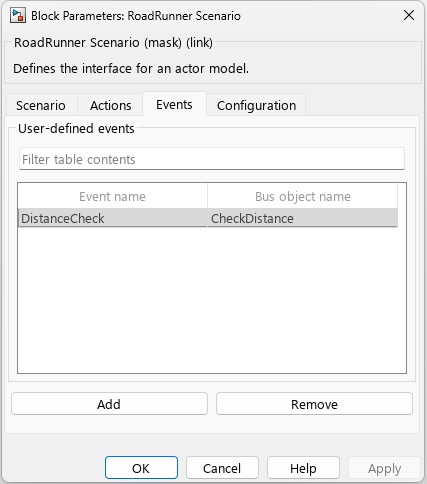Select the CheckDistance bus object cell
The width and height of the screenshot is (427, 484).
tap(302, 218)
